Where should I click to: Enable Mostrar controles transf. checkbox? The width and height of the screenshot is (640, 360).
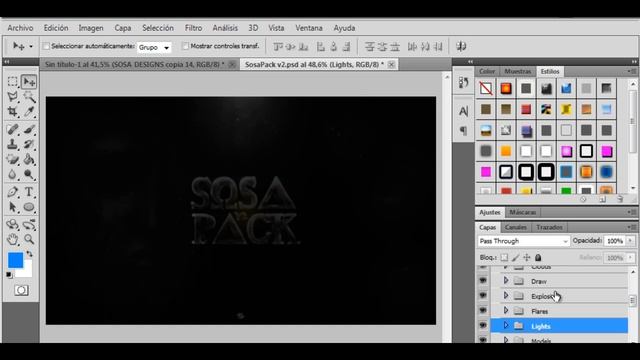click(x=185, y=47)
